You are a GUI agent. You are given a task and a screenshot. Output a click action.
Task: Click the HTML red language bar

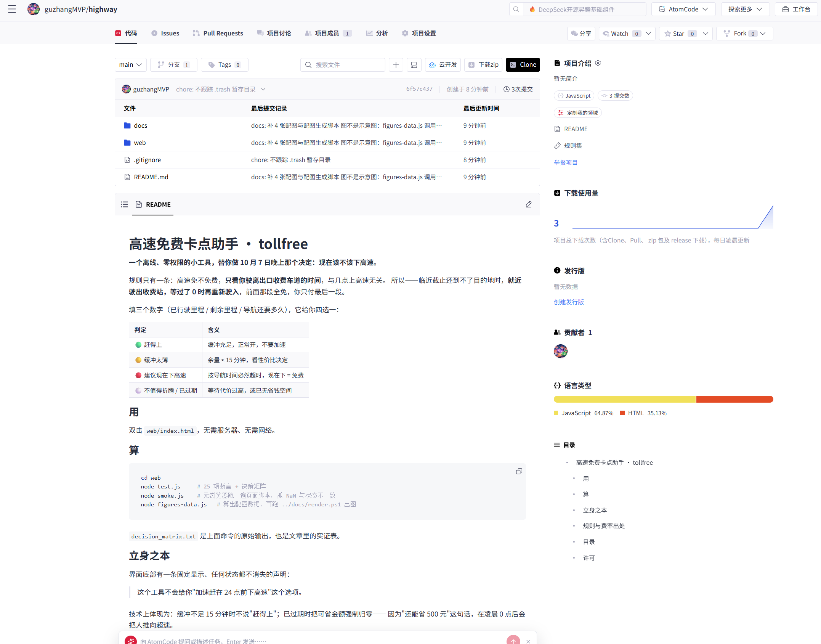click(x=734, y=399)
